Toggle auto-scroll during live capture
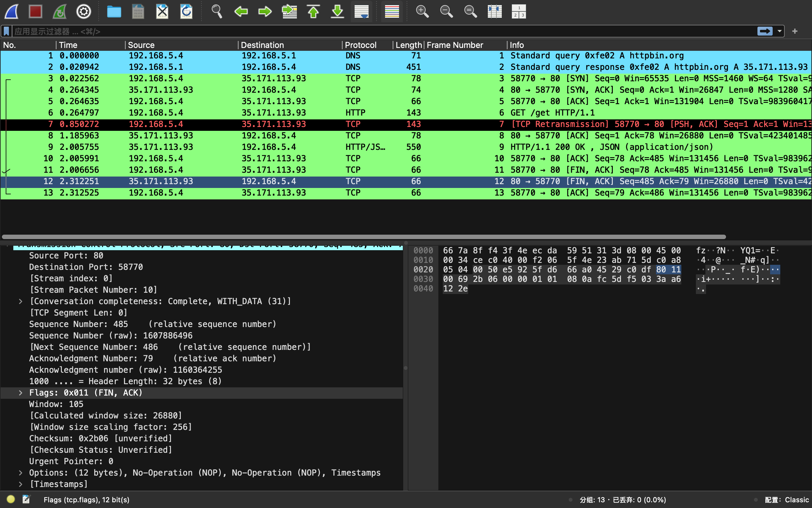This screenshot has height=508, width=812. [362, 12]
